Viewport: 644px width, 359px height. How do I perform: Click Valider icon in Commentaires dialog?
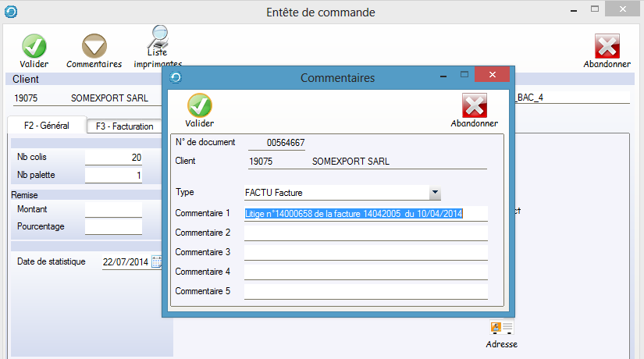(200, 106)
